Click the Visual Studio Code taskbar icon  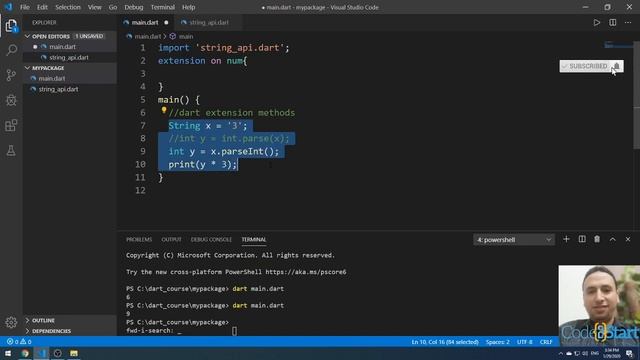(x=41, y=353)
